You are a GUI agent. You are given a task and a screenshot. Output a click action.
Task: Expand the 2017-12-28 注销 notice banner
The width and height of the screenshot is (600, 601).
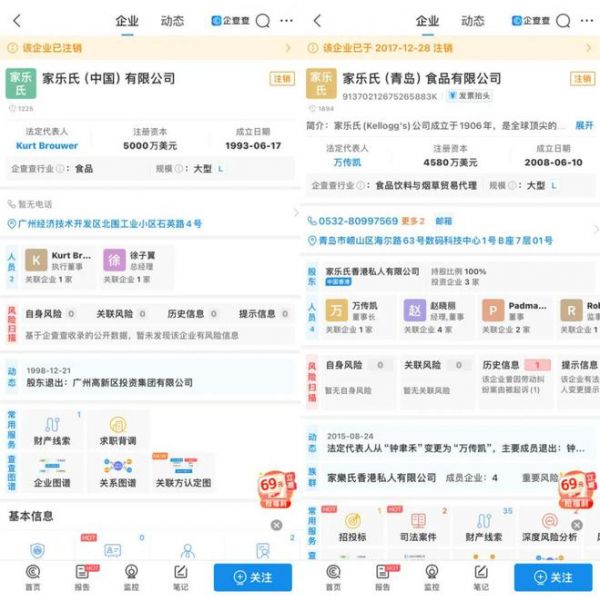click(x=450, y=48)
